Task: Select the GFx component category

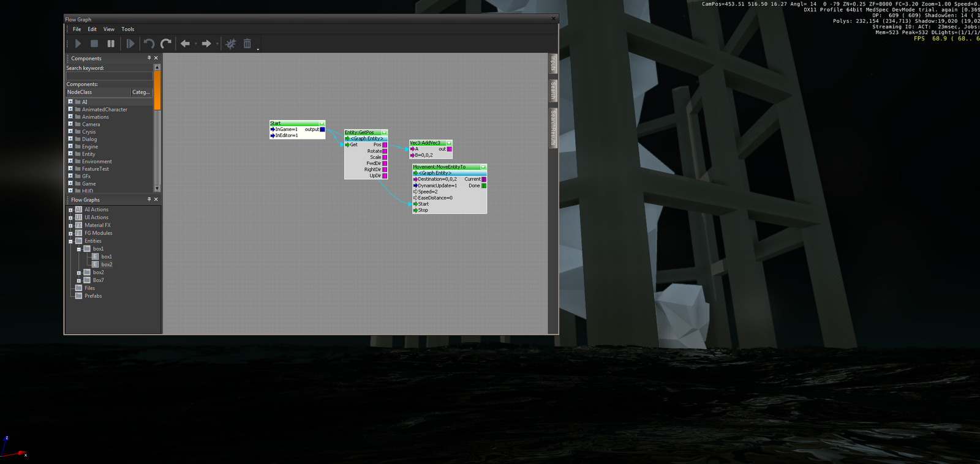Action: point(86,176)
